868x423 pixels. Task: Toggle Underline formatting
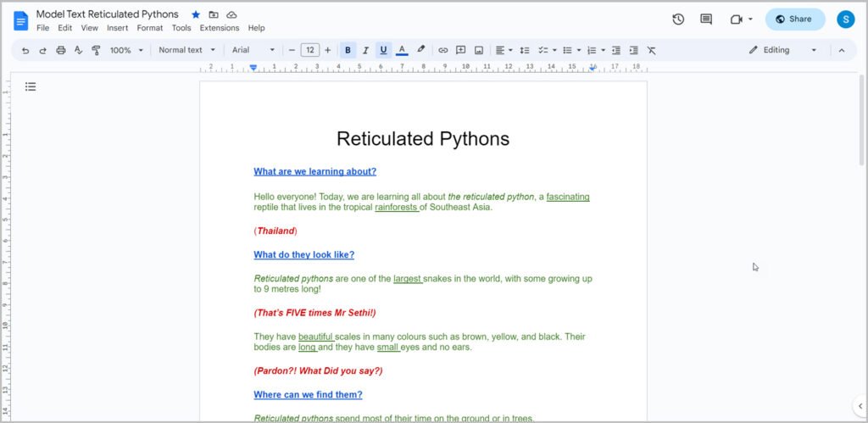pos(383,50)
